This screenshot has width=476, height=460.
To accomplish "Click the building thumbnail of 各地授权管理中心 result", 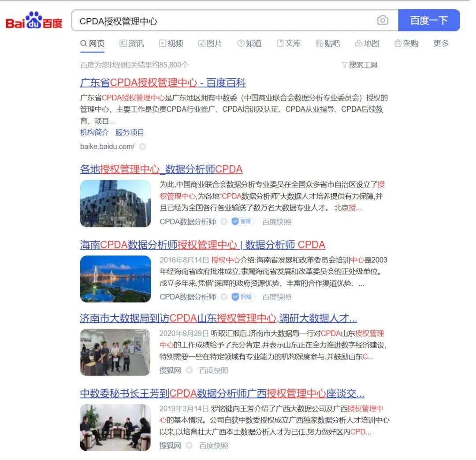I will (x=115, y=203).
